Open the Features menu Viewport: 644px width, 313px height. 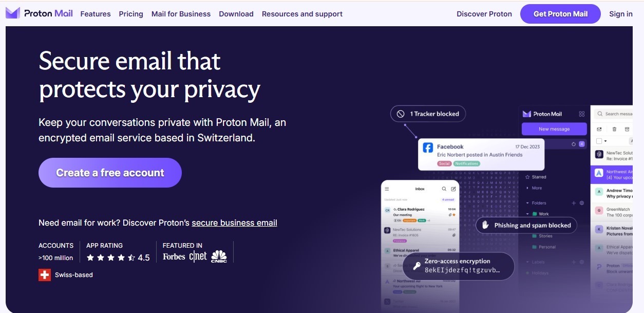pos(96,14)
